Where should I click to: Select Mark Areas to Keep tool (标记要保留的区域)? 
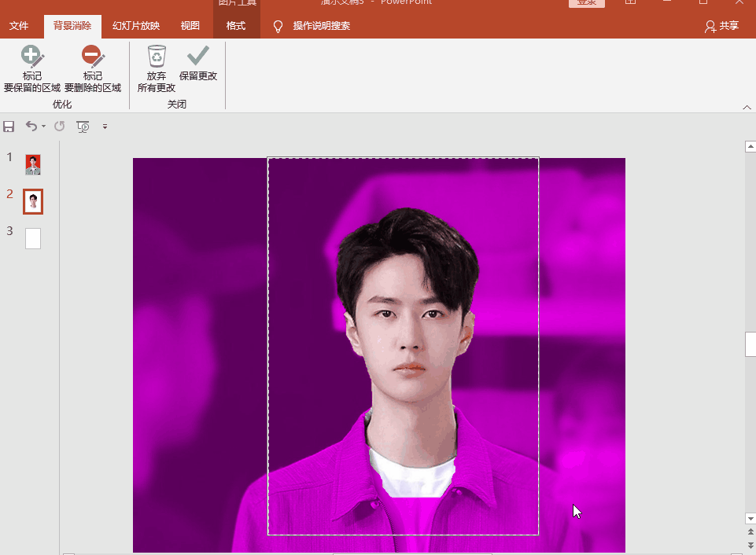(x=32, y=68)
